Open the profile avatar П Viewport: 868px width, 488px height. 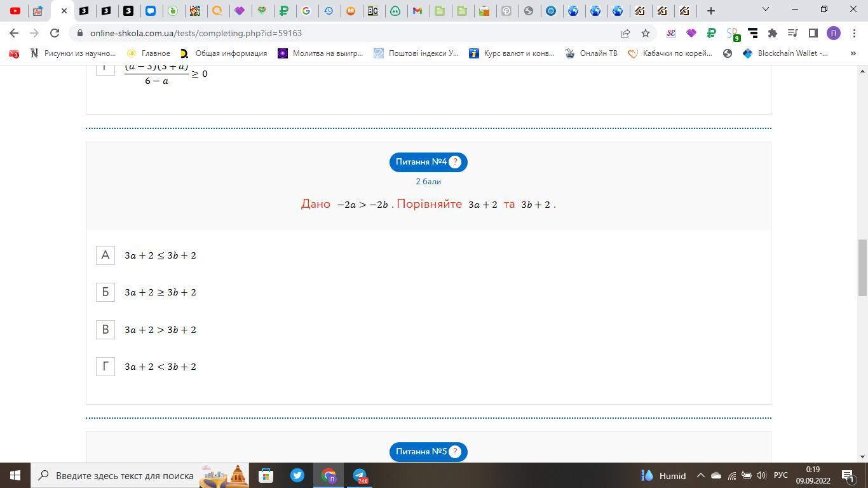(x=834, y=33)
